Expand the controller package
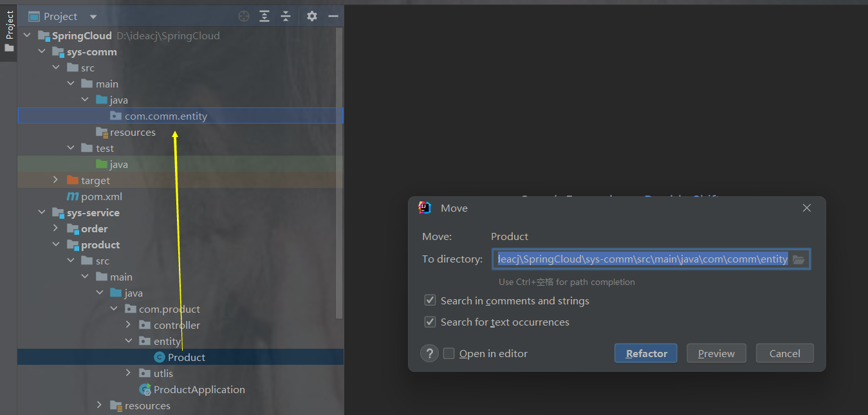The image size is (868, 415). point(129,326)
